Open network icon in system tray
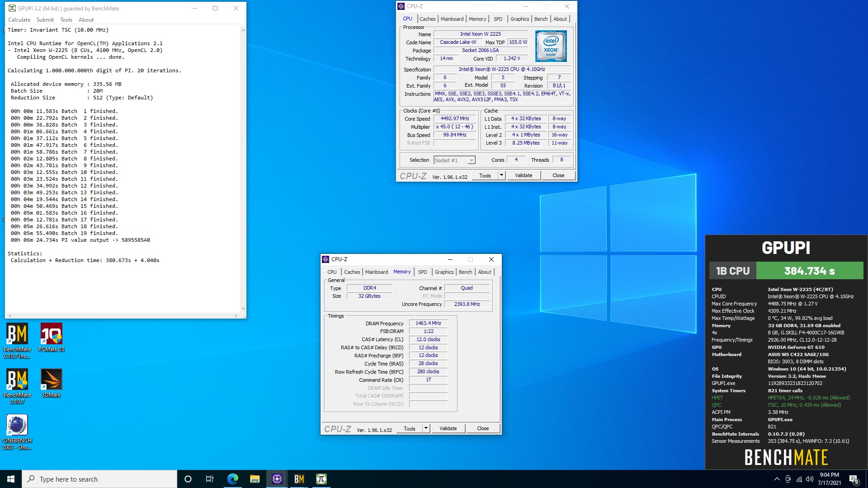868x488 pixels. coord(799,479)
